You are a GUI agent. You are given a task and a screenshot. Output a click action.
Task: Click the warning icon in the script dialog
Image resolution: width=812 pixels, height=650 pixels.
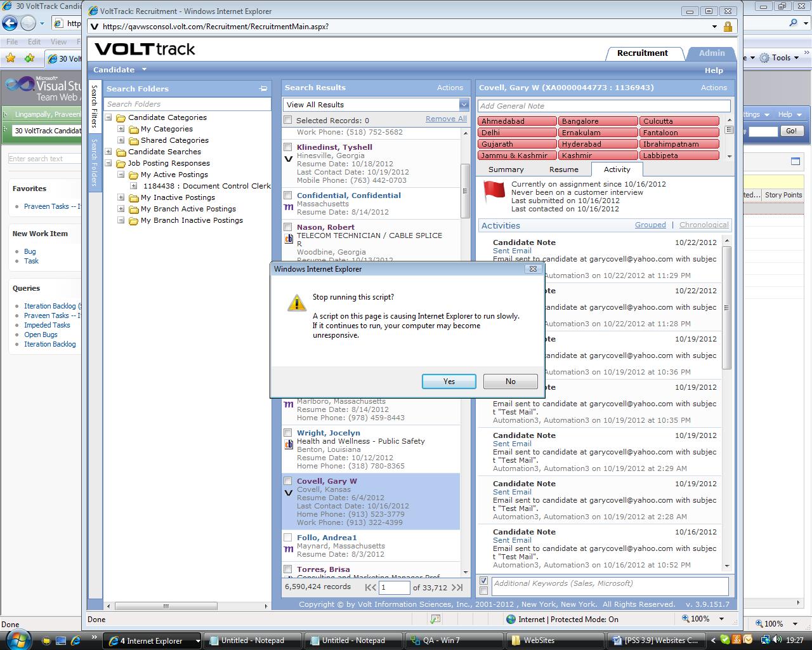[x=296, y=303]
